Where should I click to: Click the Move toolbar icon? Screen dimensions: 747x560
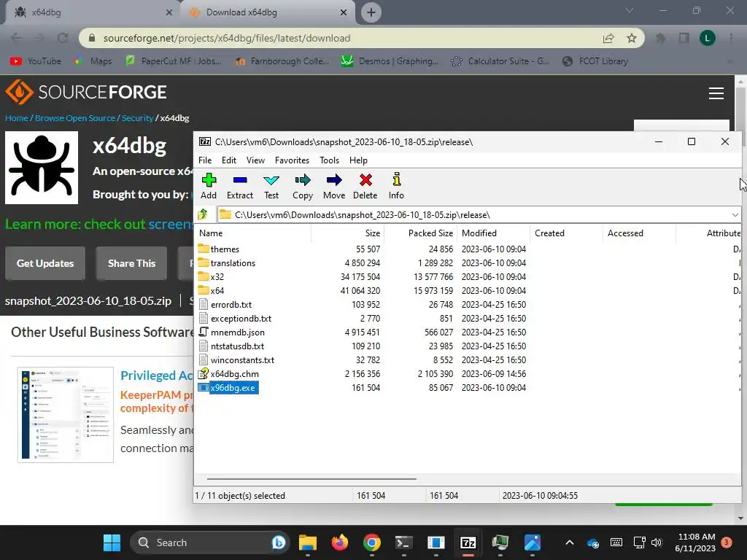pyautogui.click(x=334, y=186)
